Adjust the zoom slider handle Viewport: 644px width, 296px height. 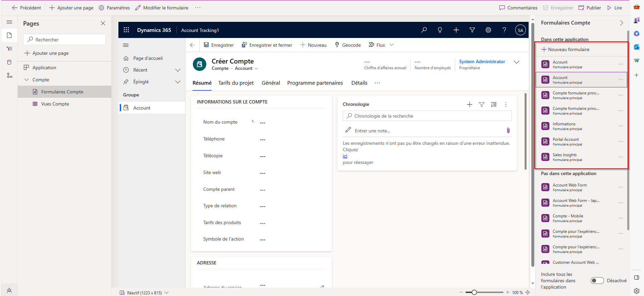click(474, 292)
